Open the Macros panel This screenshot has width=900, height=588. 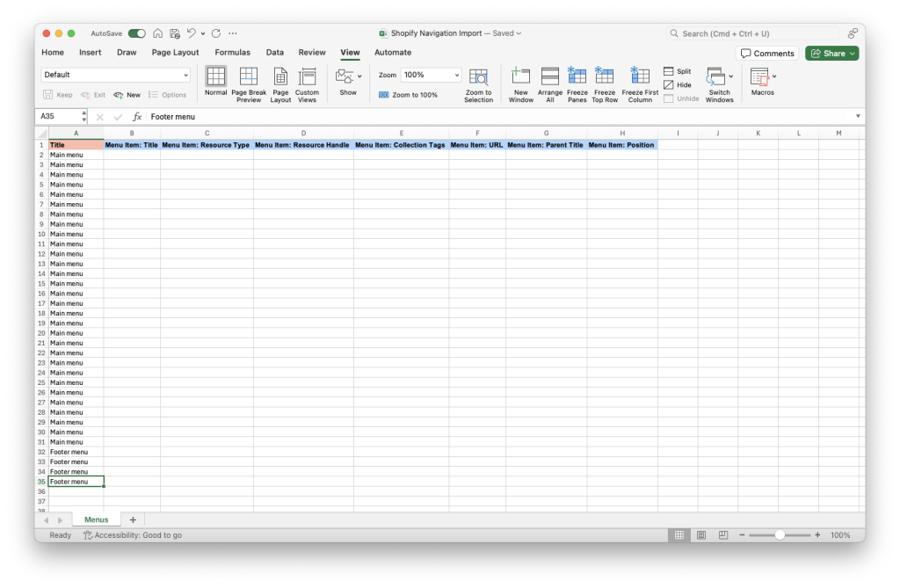761,83
